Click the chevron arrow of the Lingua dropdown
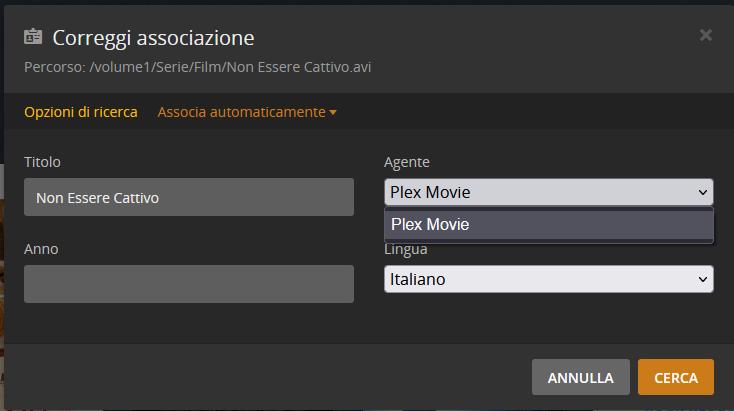This screenshot has width=734, height=411. 702,280
